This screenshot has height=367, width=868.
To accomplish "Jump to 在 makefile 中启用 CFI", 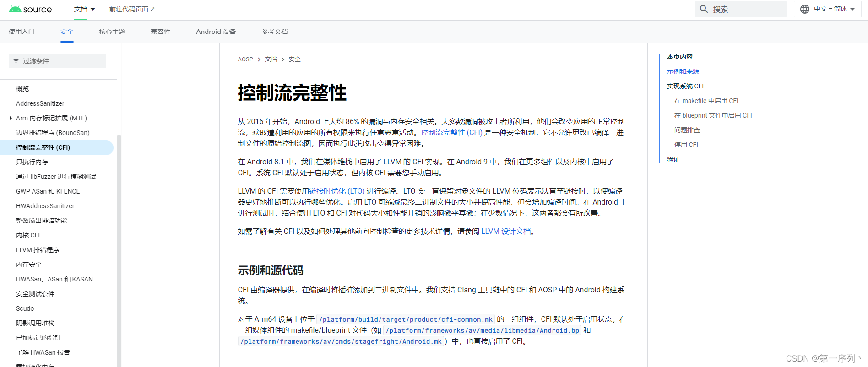I will 706,101.
